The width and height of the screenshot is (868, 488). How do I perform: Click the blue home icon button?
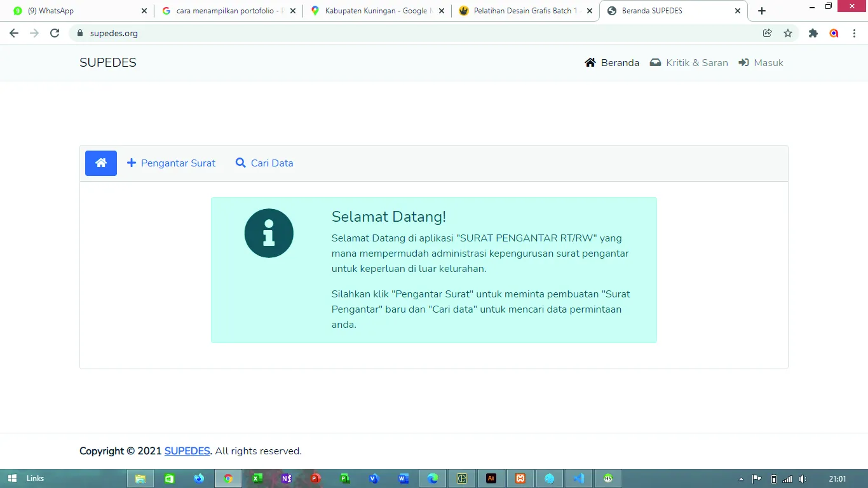pos(101,163)
